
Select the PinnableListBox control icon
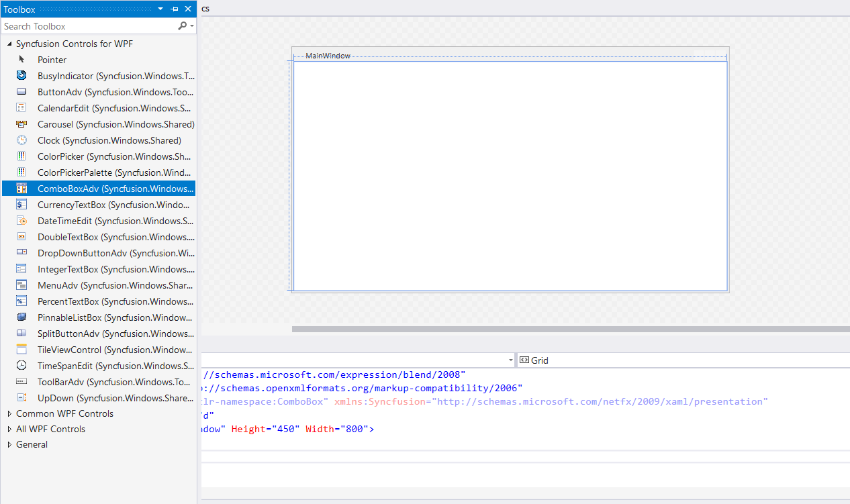pos(21,317)
